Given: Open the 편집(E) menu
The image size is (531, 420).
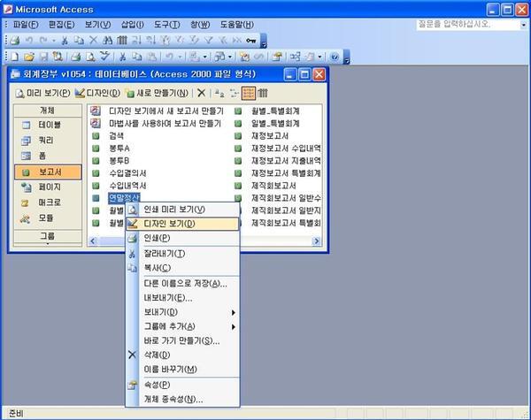Looking at the screenshot, I should click(62, 25).
